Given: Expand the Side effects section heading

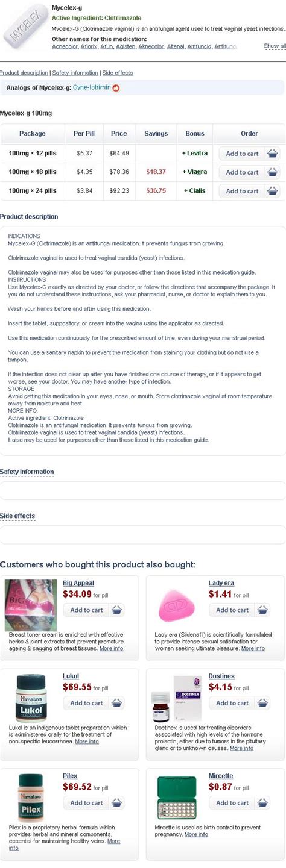Looking at the screenshot, I should [17, 516].
